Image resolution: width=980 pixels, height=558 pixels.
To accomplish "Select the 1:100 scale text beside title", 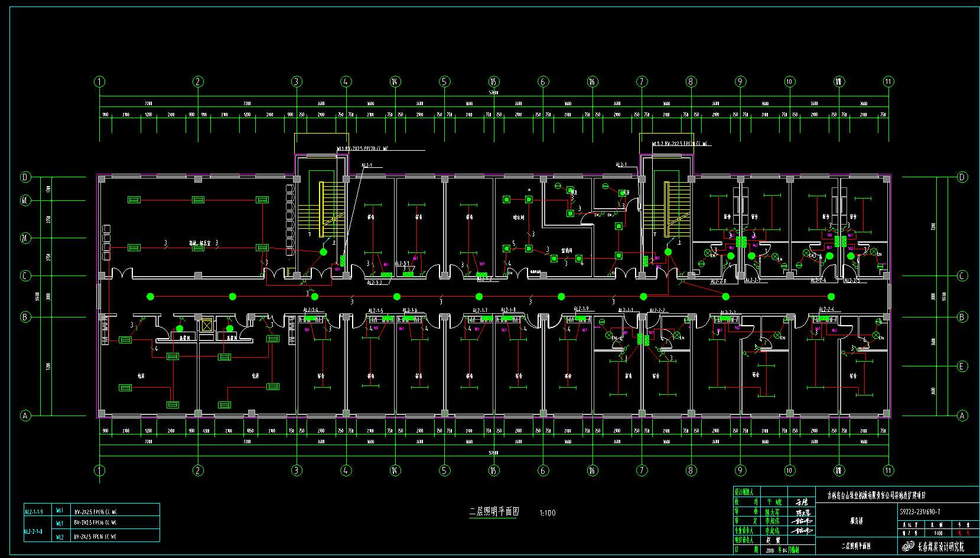I will 547,513.
